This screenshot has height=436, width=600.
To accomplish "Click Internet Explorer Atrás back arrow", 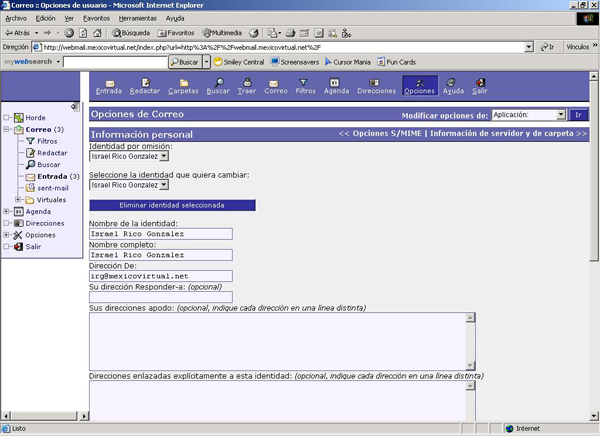I will point(17,33).
